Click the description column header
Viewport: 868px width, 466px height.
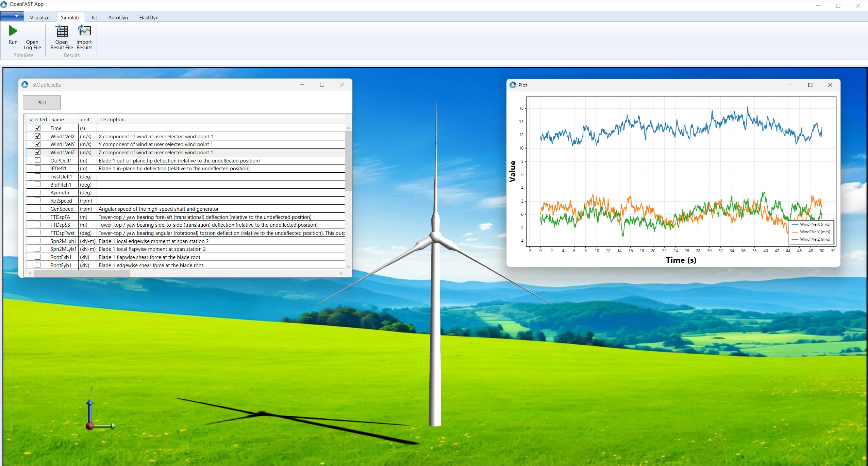112,120
